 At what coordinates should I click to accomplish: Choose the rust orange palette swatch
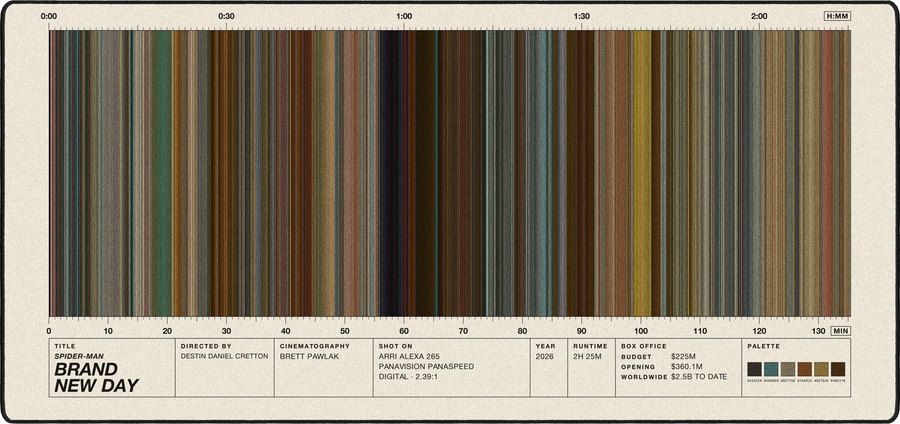804,369
